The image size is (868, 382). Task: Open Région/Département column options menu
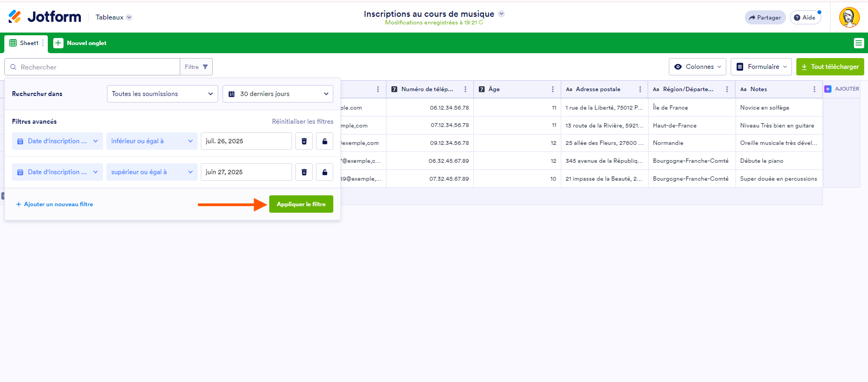727,90
